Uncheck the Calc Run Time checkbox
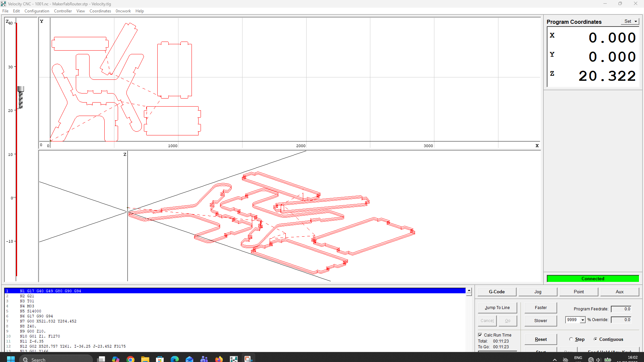The image size is (644, 362). point(480,335)
